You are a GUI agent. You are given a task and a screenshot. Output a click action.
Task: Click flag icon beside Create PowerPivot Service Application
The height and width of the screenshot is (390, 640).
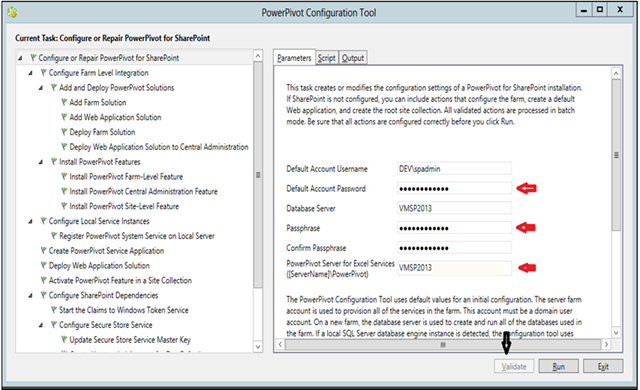point(43,250)
